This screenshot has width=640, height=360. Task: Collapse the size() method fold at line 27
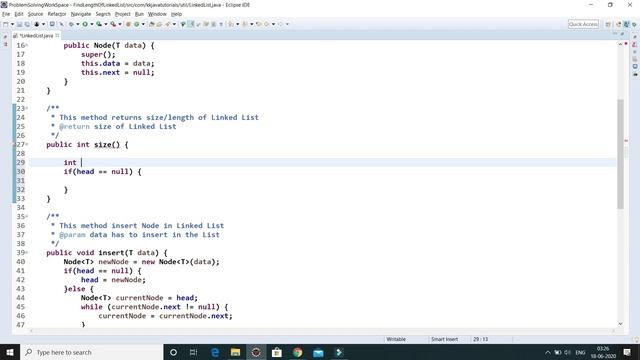click(27, 144)
